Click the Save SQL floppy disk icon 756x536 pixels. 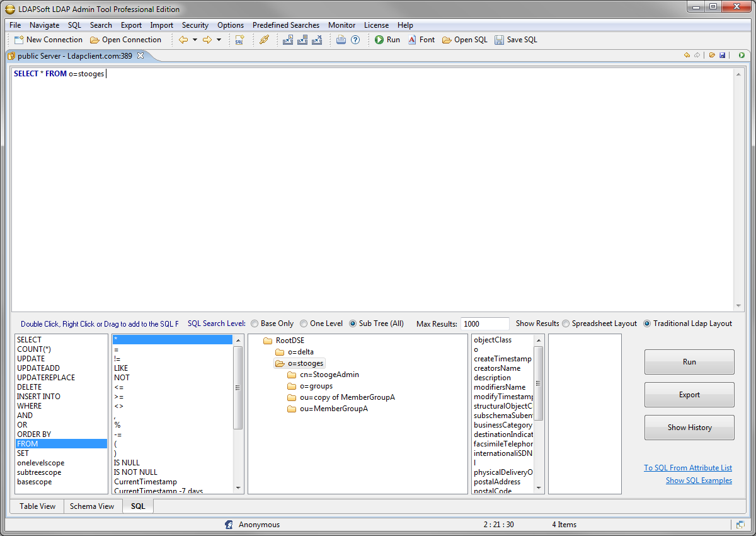(x=499, y=40)
